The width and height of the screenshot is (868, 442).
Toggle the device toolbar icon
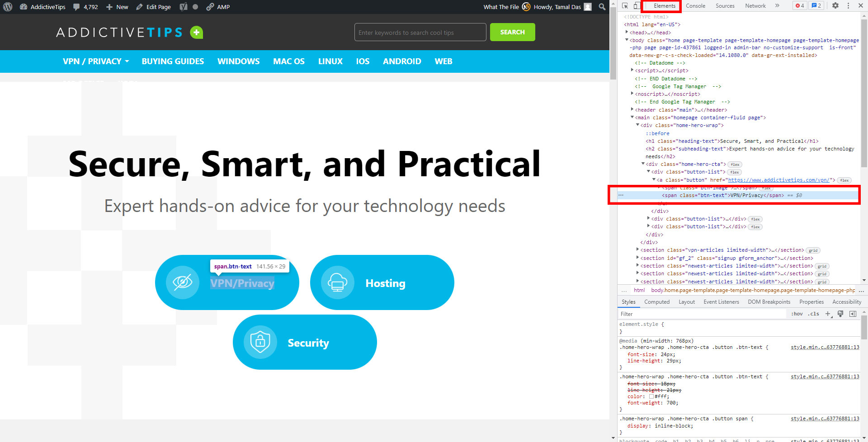click(x=636, y=6)
